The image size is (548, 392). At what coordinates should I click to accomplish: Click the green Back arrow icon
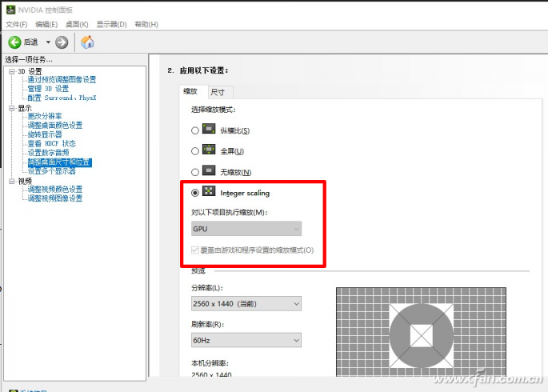pos(14,42)
